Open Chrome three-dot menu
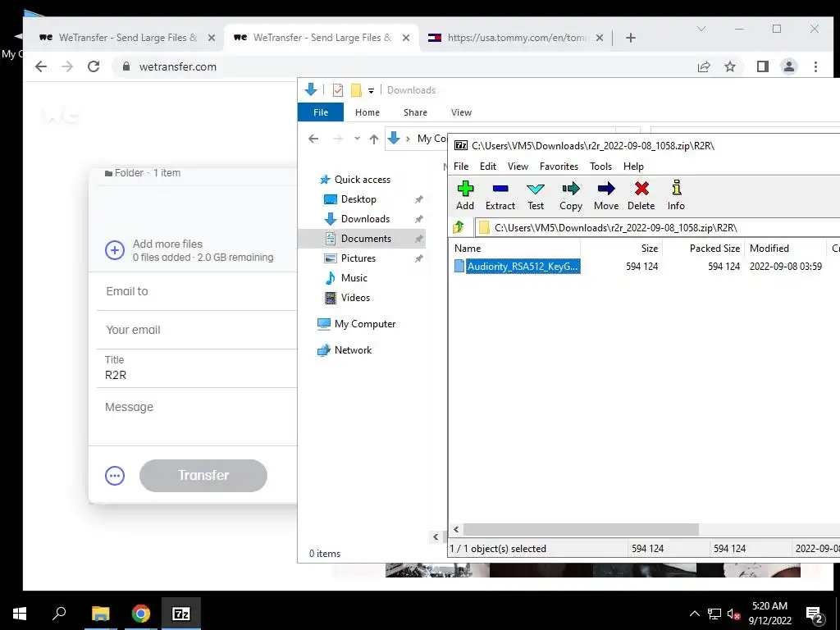The height and width of the screenshot is (630, 840). coord(815,67)
